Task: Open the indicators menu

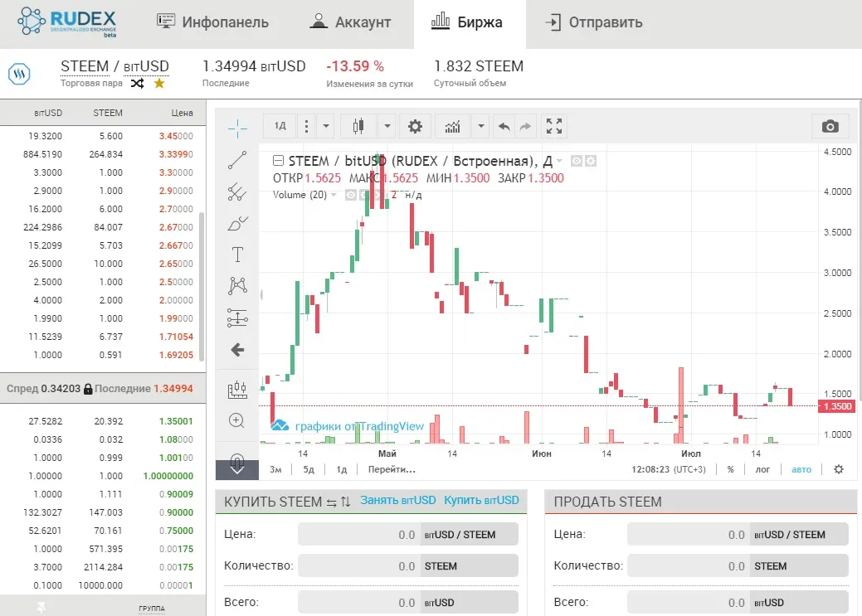Action: (x=452, y=126)
